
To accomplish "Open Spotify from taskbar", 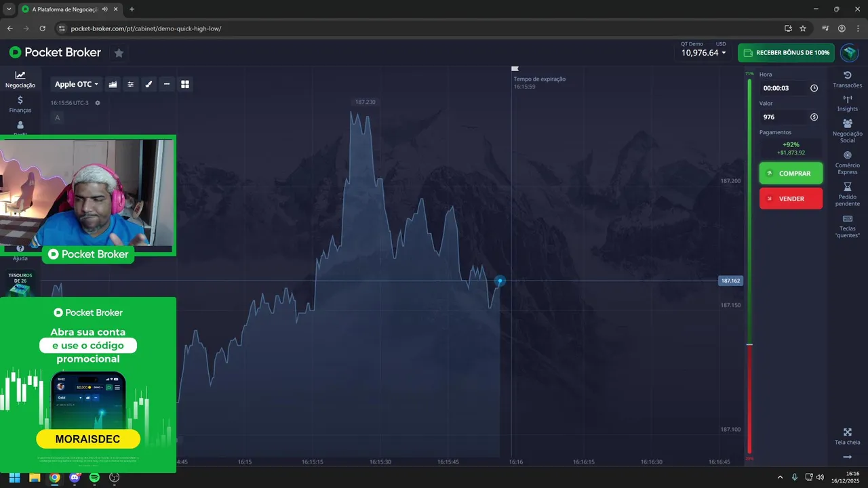I will 94,477.
